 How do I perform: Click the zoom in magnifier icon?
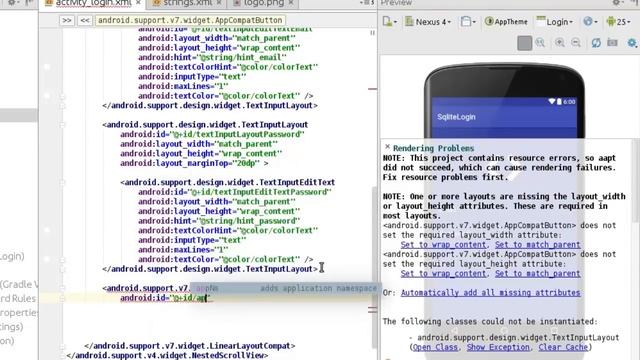click(x=560, y=43)
